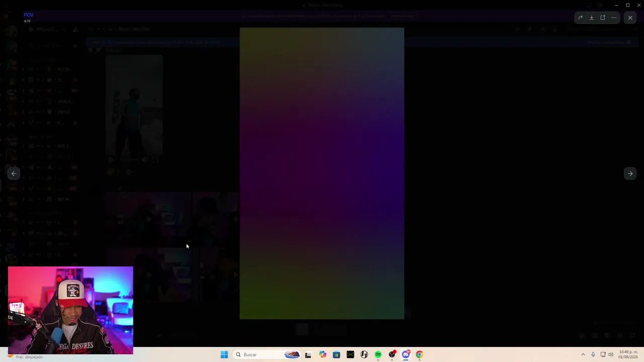Close the media viewer
This screenshot has height=362, width=644.
click(630, 18)
